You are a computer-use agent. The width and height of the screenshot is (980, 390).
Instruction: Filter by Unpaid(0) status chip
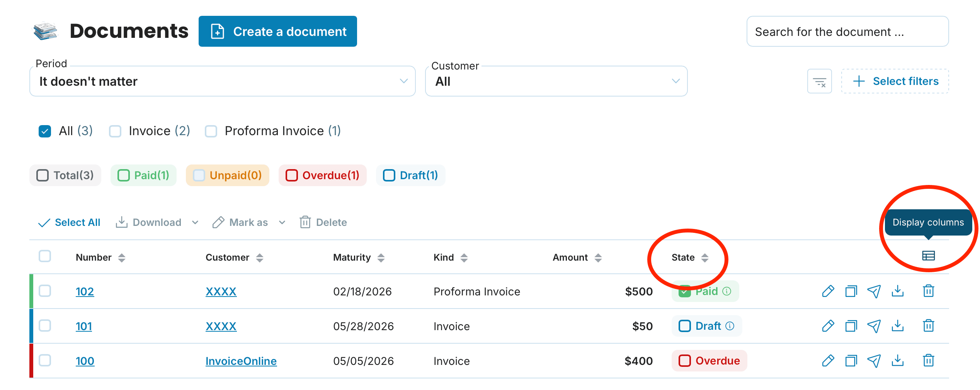tap(228, 175)
